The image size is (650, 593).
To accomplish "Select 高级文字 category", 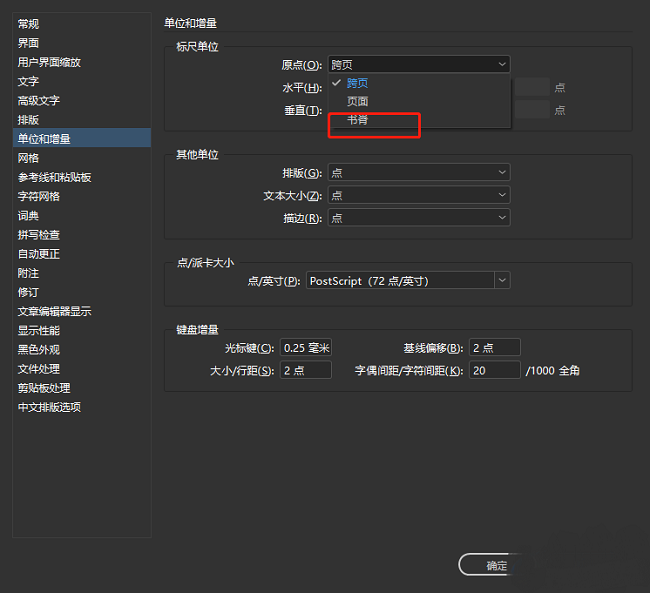I will pos(82,100).
